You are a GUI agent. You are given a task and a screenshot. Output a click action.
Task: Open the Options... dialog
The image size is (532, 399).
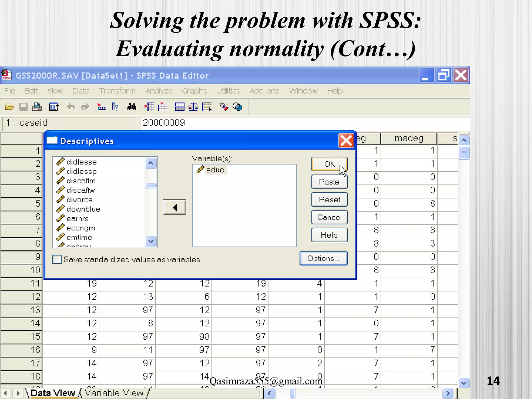tap(323, 258)
